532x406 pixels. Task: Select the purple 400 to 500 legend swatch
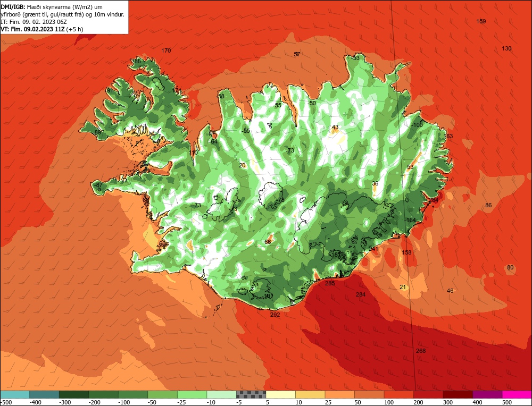(487, 394)
